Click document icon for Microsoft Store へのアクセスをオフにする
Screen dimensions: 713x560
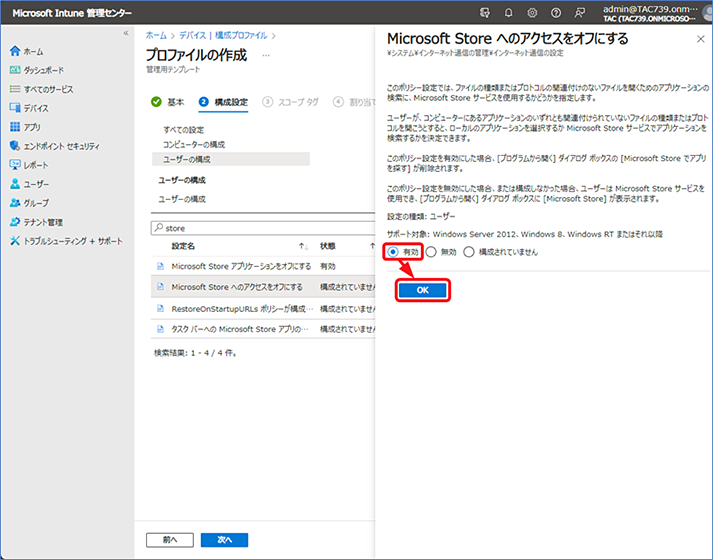point(160,286)
